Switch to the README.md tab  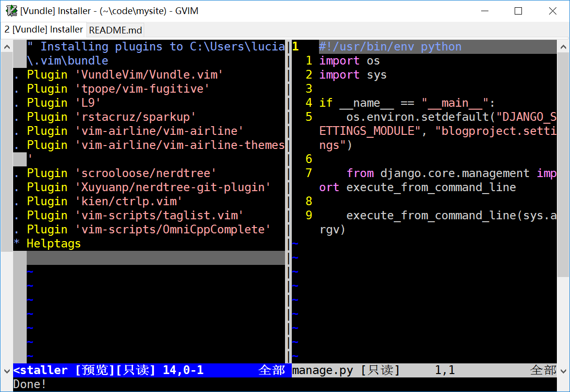[116, 30]
